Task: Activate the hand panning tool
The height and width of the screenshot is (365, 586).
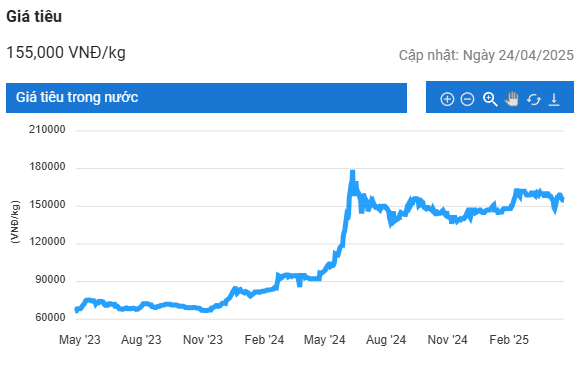Action: click(x=512, y=99)
